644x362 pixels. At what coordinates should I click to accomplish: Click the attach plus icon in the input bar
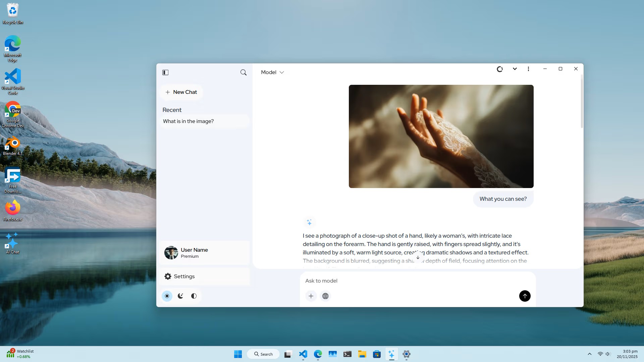311,296
